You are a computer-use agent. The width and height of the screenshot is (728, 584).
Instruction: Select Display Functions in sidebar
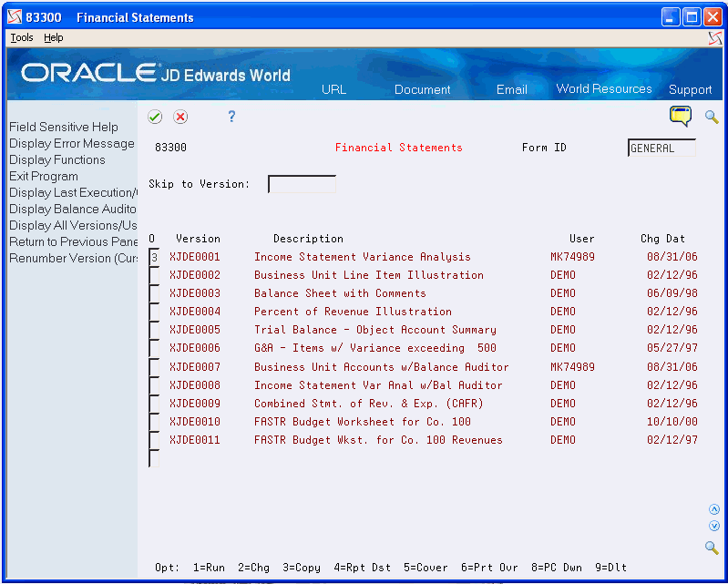[57, 159]
